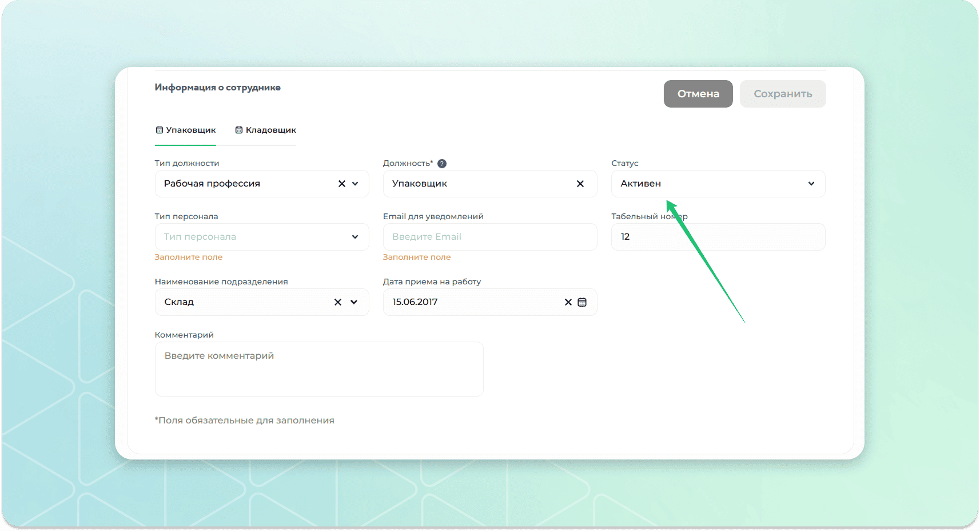The width and height of the screenshot is (980, 531).
Task: Clear the Склад department selection
Action: tap(338, 302)
